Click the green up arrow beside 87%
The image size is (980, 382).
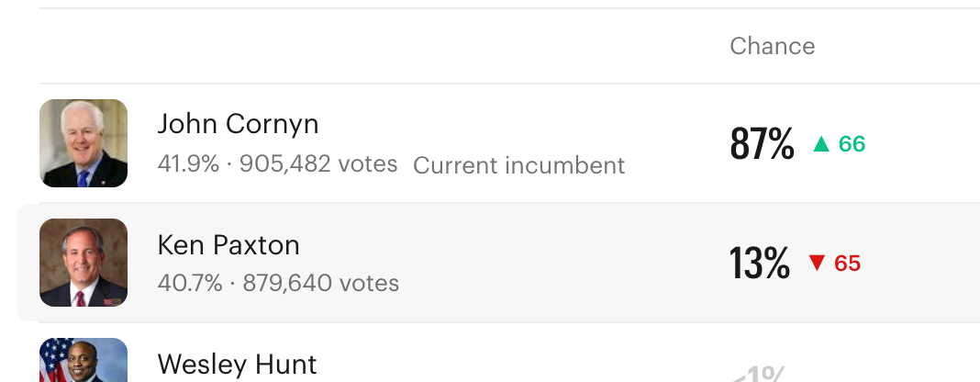point(821,144)
